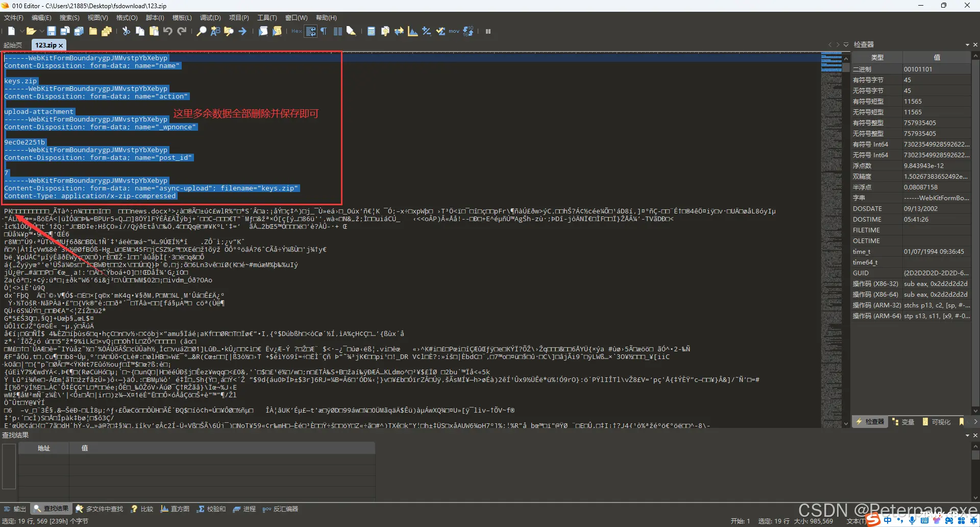This screenshot has height=527, width=980.
Task: Close the 检查器 panel with its x
Action: [x=975, y=44]
